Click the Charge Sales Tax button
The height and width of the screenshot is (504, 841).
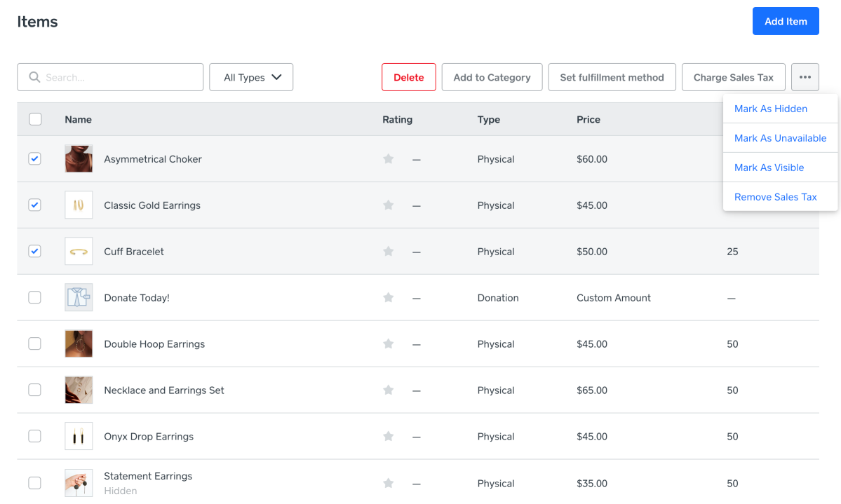click(x=733, y=77)
